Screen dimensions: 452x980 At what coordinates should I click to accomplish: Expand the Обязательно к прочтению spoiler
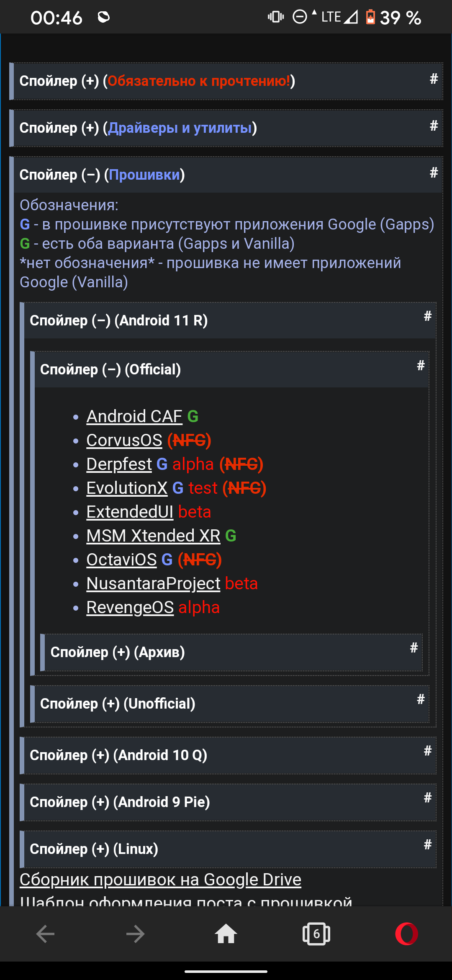[157, 81]
